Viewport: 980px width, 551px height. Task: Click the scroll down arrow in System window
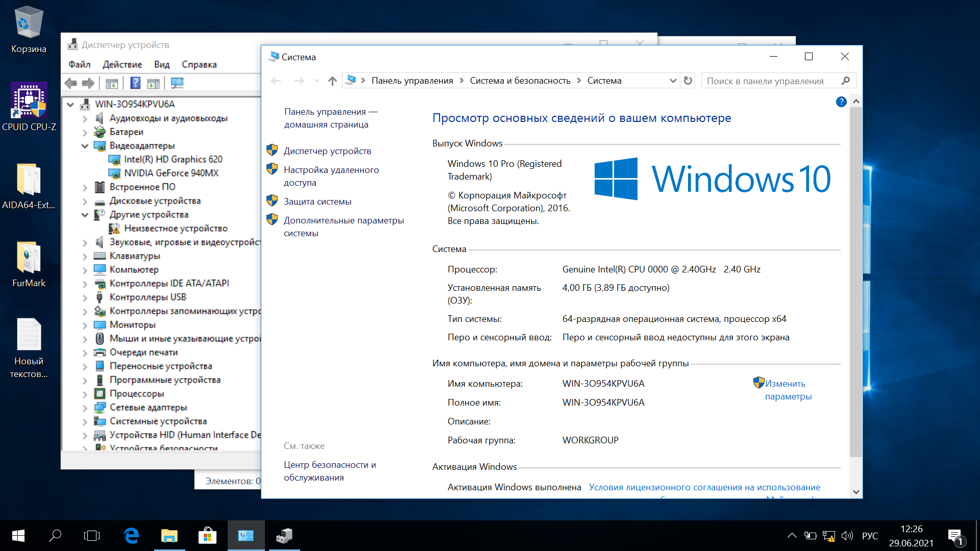coord(856,492)
